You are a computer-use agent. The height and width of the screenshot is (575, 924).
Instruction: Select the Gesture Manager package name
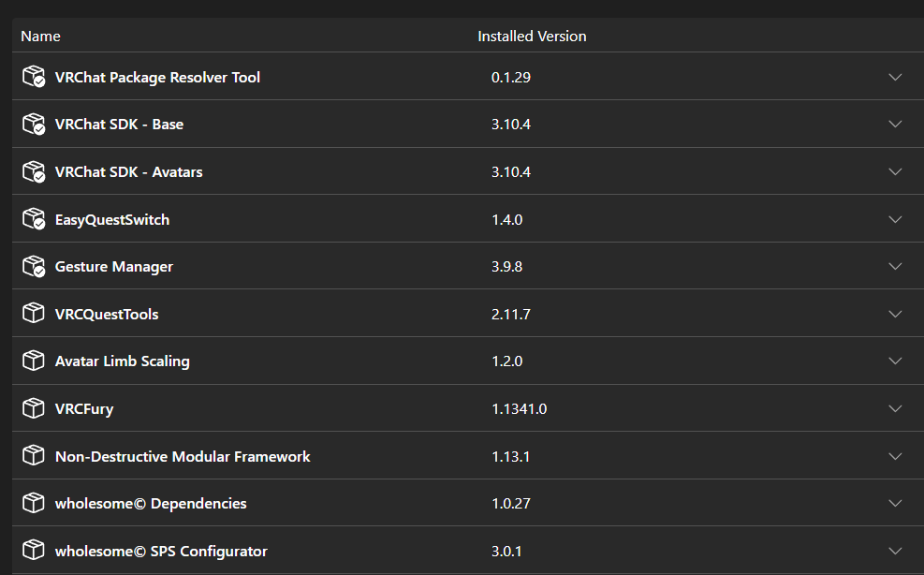[113, 267]
